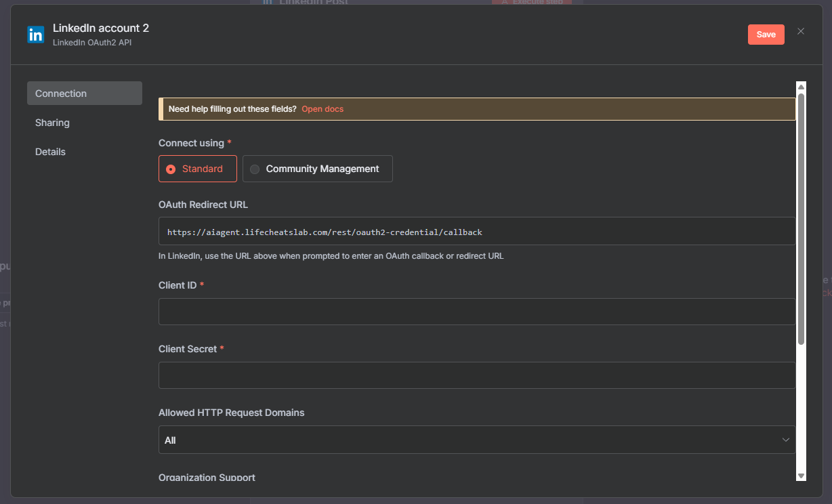Choose the Community Management radio option
Viewport: 832px width, 504px height.
click(317, 169)
